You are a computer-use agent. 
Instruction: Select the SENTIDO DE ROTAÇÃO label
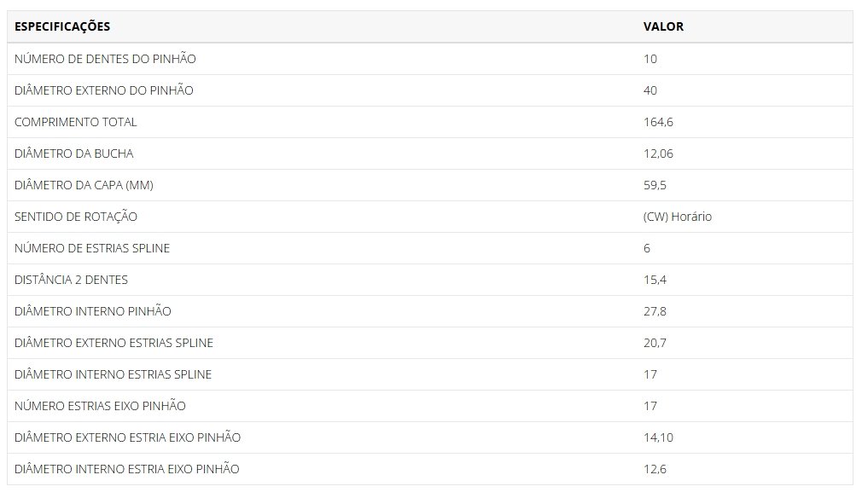point(76,217)
